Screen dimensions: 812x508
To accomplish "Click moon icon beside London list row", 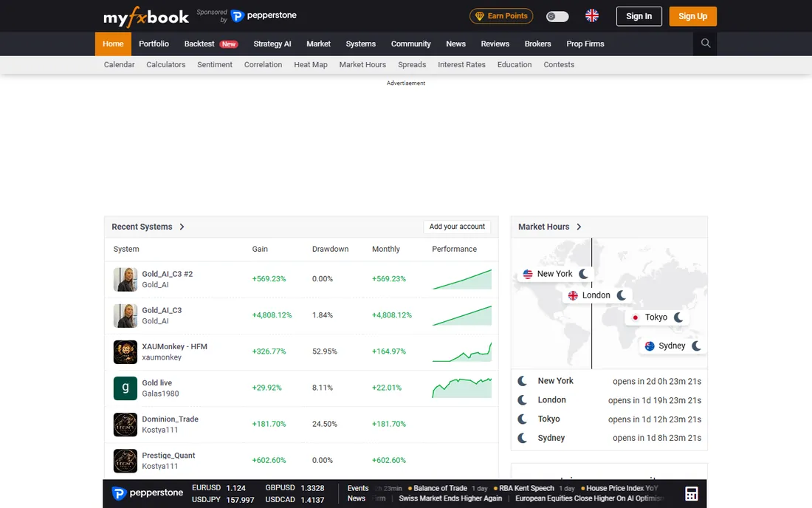I will (523, 400).
